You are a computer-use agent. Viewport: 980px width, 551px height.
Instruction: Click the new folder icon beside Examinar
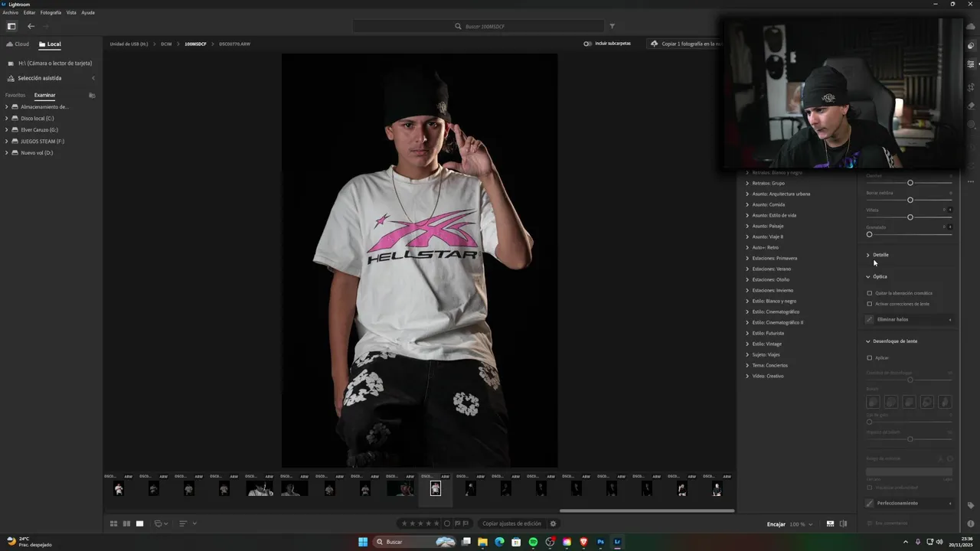coord(92,95)
